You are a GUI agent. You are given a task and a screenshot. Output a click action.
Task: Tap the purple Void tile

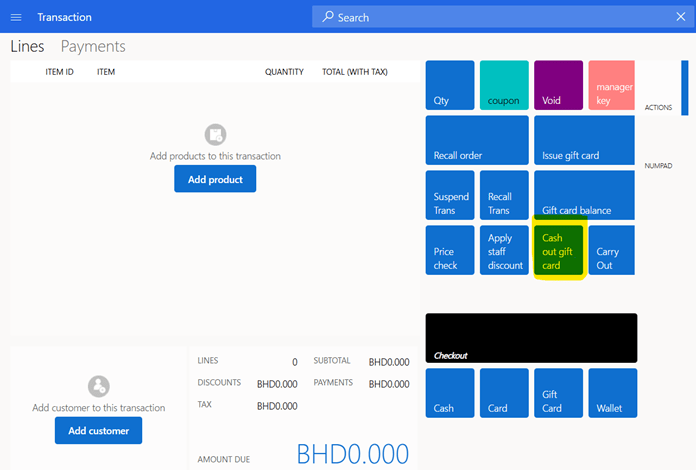pos(558,85)
